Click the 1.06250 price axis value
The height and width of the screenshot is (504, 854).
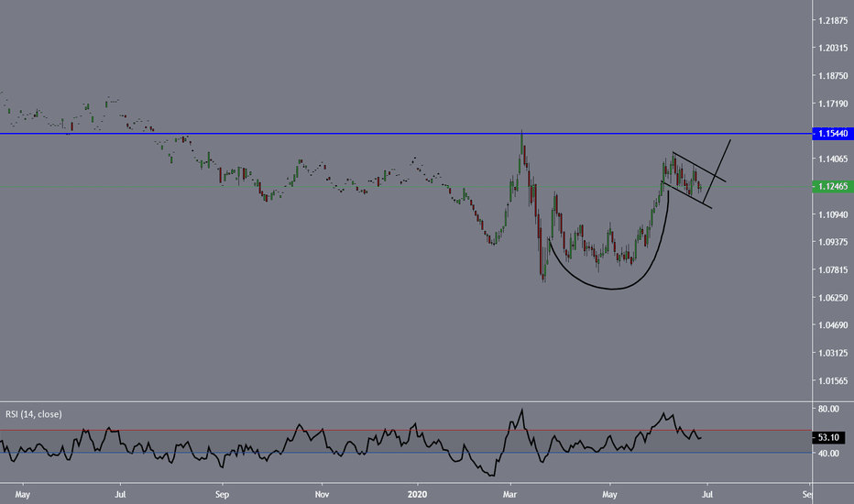(833, 298)
